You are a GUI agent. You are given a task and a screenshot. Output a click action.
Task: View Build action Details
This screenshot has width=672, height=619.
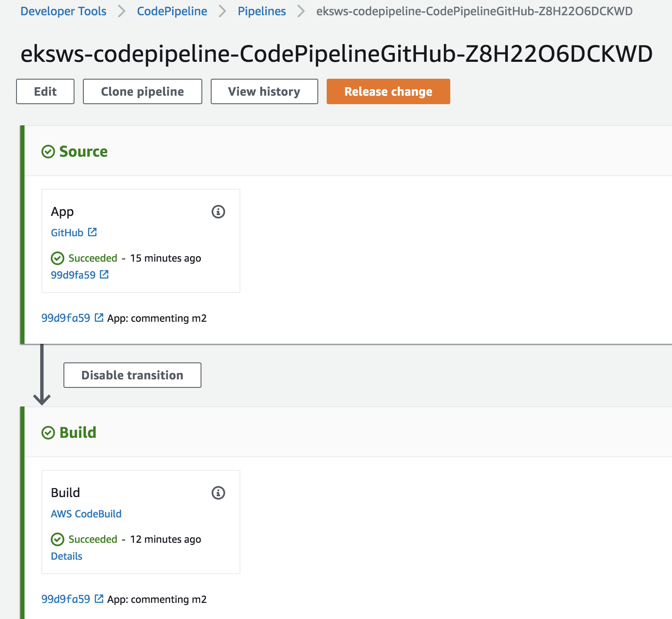(x=66, y=556)
